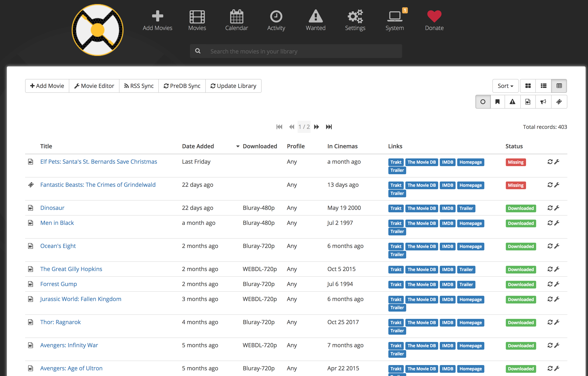588x376 pixels.
Task: Click the Radarr logo
Action: pos(98,30)
